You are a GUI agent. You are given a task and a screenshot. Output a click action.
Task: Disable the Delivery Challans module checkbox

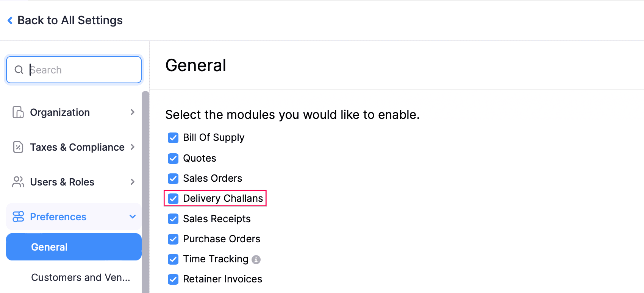pos(173,198)
